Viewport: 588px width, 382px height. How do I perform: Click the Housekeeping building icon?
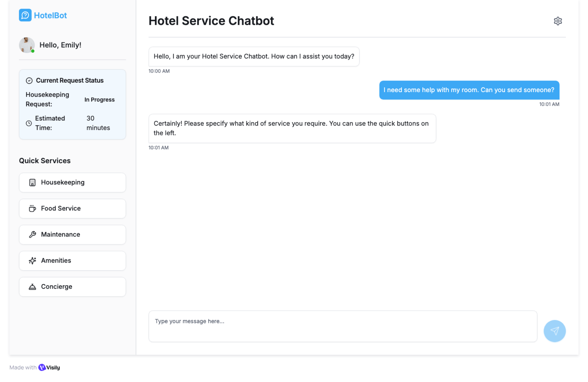click(x=32, y=182)
